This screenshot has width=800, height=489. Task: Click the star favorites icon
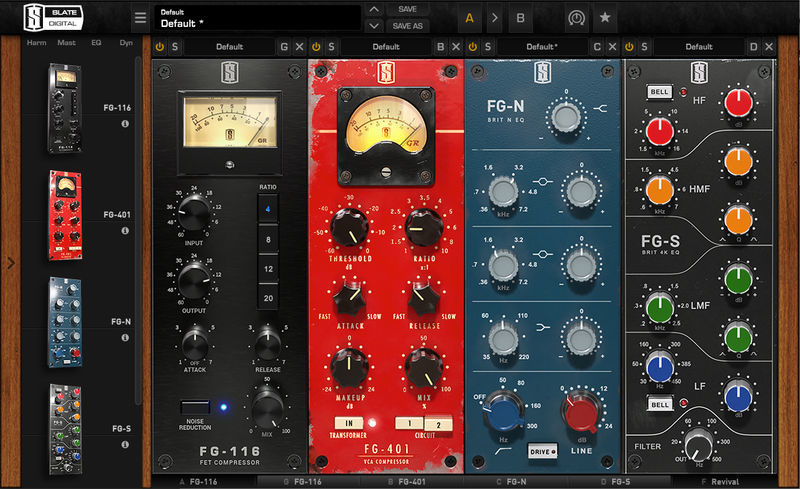pos(606,18)
